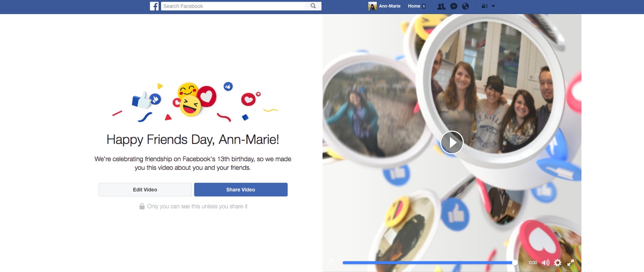The height and width of the screenshot is (272, 644).
Task: Click the Facebook logo icon
Action: coord(154,6)
